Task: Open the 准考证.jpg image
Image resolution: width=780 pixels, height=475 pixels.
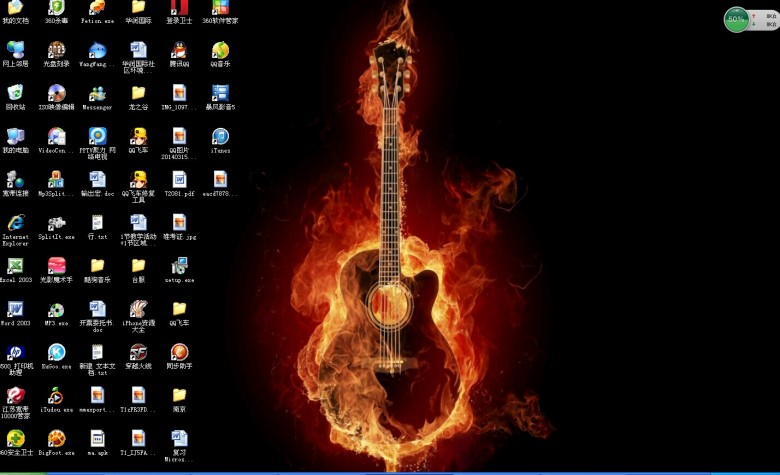Action: [179, 223]
